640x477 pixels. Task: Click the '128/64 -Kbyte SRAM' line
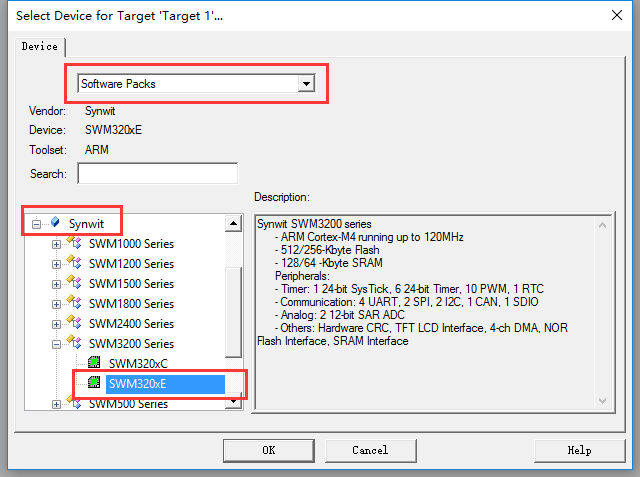[331, 263]
